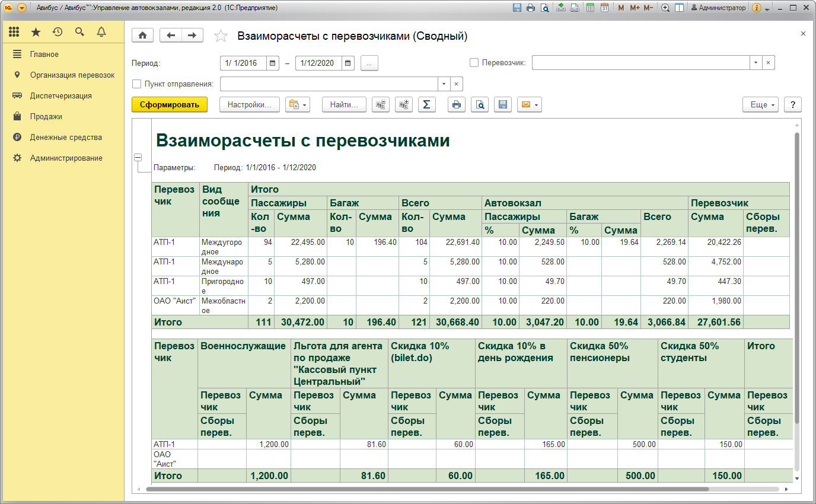Go to Денежные средства section

[66, 138]
